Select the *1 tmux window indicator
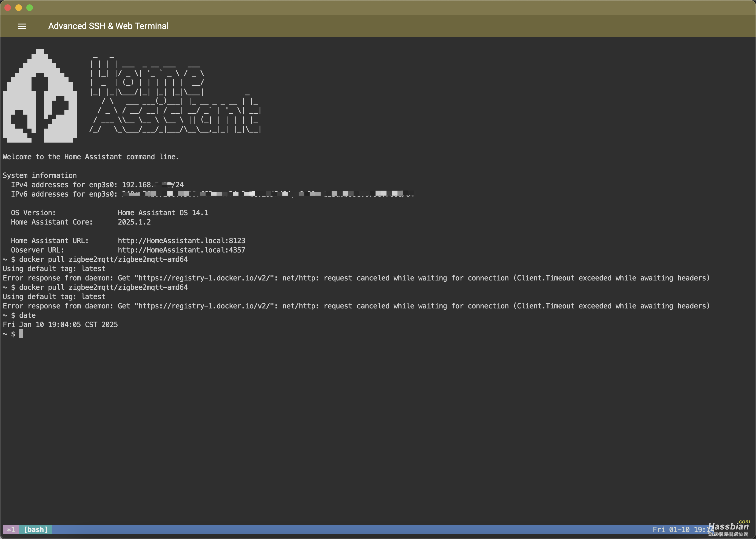 pyautogui.click(x=11, y=529)
